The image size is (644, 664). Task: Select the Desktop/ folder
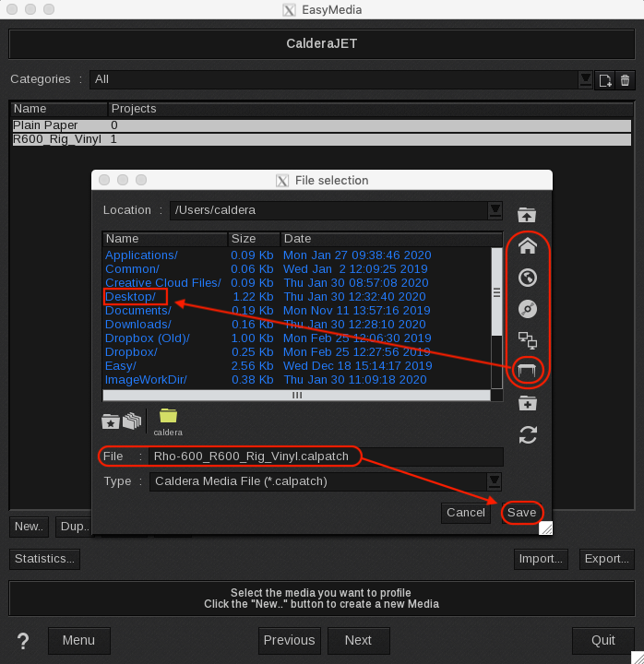[130, 297]
